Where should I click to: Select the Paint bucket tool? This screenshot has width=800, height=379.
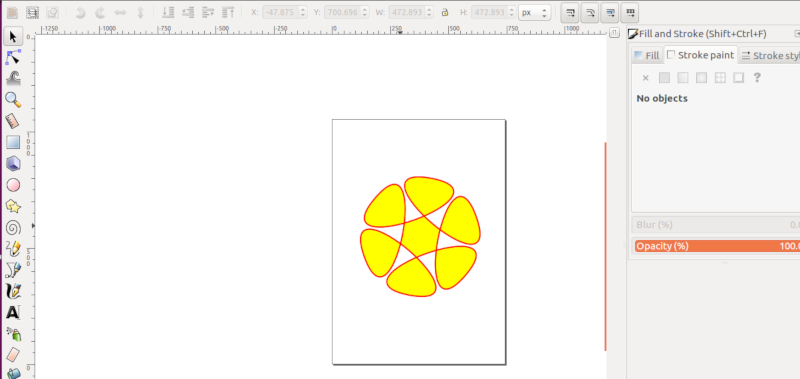pyautogui.click(x=13, y=373)
